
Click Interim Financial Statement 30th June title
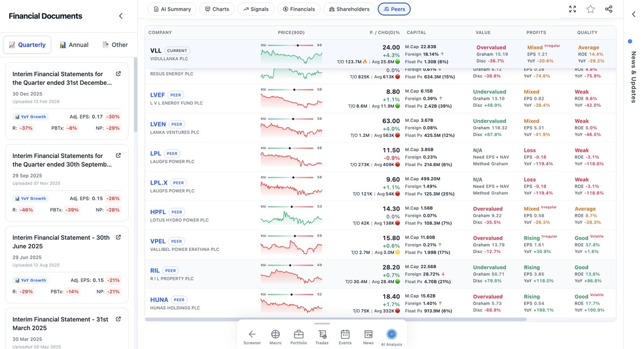click(x=61, y=242)
